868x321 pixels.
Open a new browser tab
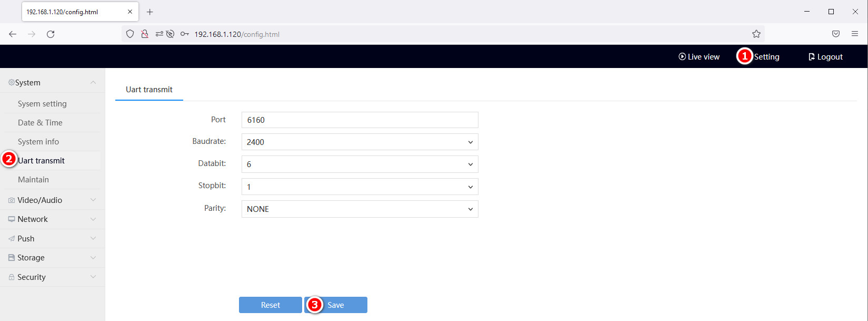point(150,12)
